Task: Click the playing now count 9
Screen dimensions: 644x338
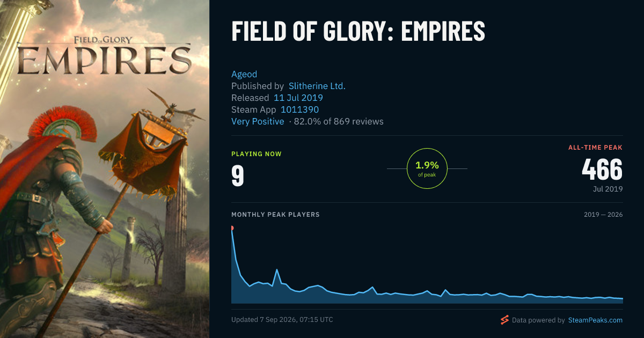Action: click(x=238, y=177)
